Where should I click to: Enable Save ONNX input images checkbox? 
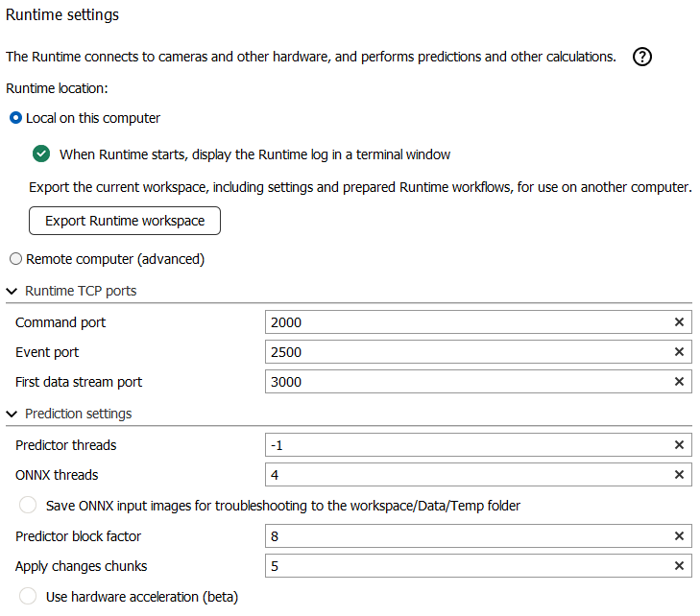[29, 505]
